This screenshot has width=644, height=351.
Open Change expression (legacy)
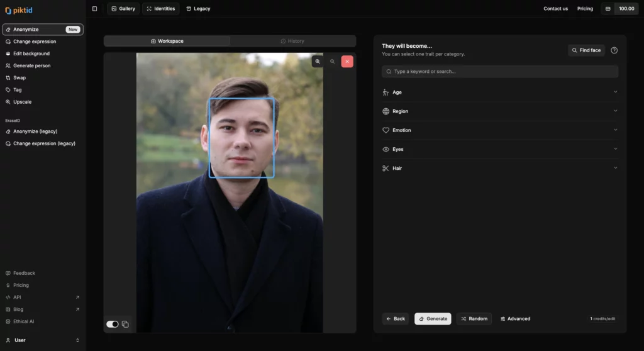point(43,143)
